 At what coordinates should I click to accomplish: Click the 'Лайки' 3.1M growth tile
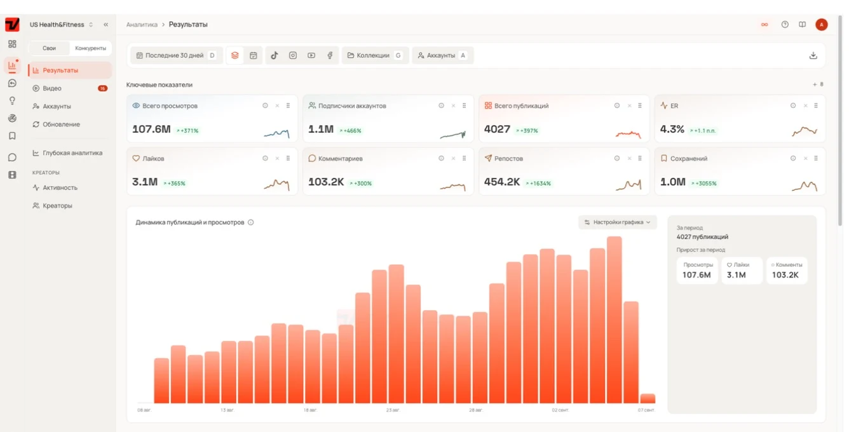742,271
